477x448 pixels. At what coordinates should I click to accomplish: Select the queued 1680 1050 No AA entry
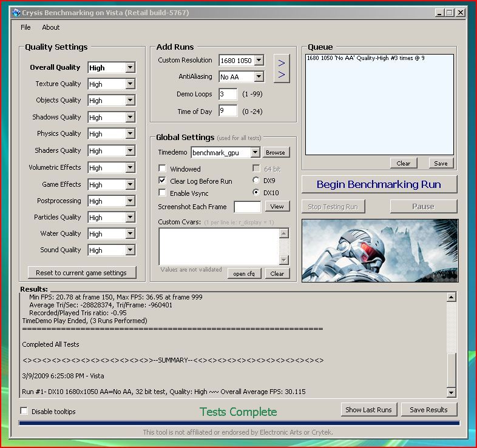366,58
